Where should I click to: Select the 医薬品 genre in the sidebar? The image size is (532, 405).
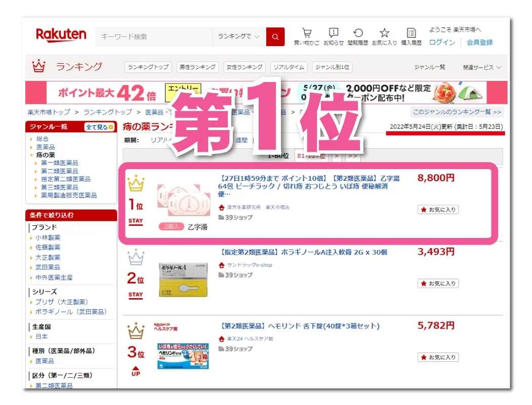point(46,147)
